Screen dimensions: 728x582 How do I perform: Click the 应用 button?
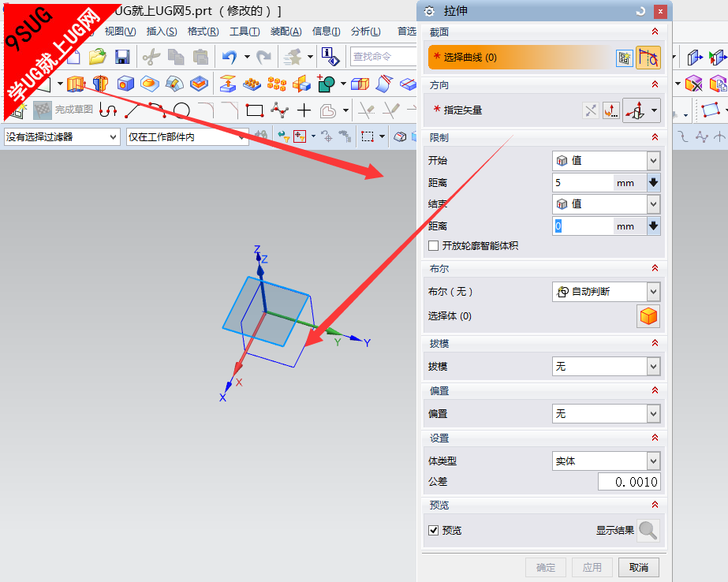592,567
